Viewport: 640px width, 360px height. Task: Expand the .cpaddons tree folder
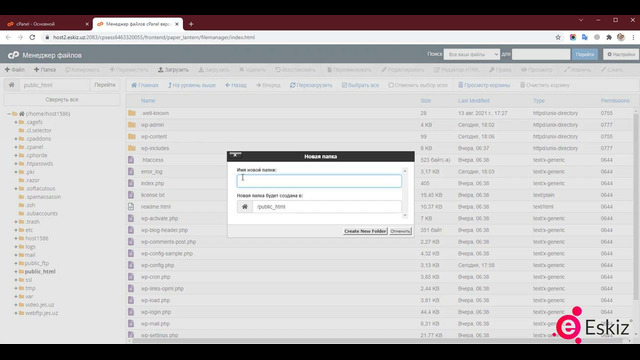tap(16, 139)
